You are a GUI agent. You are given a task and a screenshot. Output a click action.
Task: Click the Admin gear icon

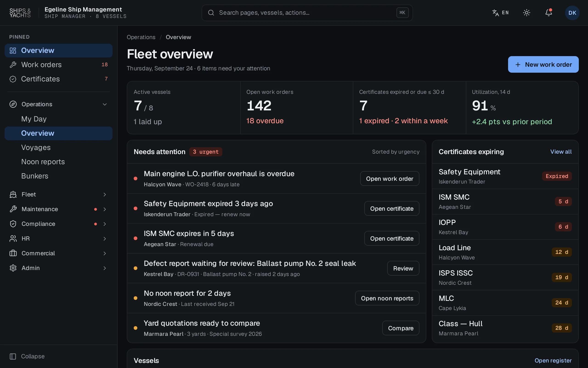(13, 268)
